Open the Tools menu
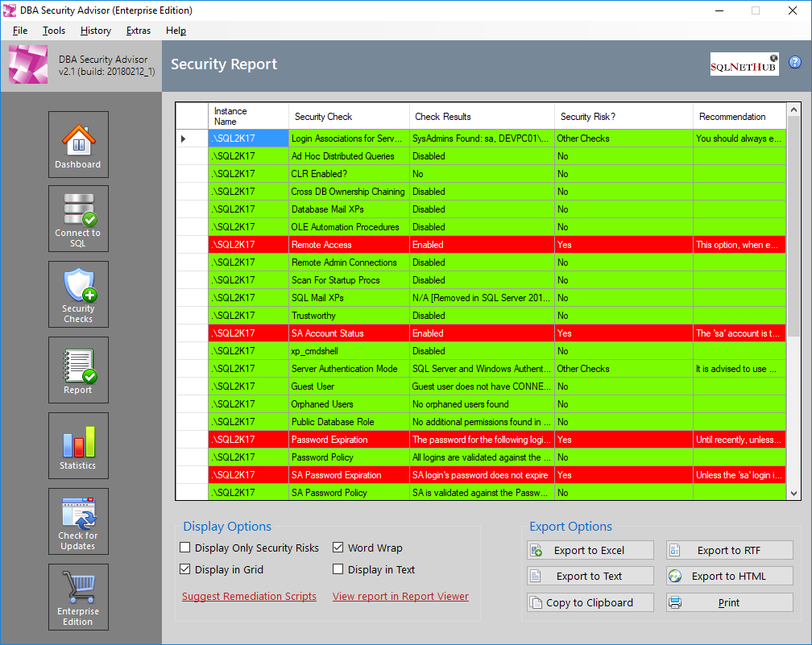This screenshot has width=812, height=645. 54,31
